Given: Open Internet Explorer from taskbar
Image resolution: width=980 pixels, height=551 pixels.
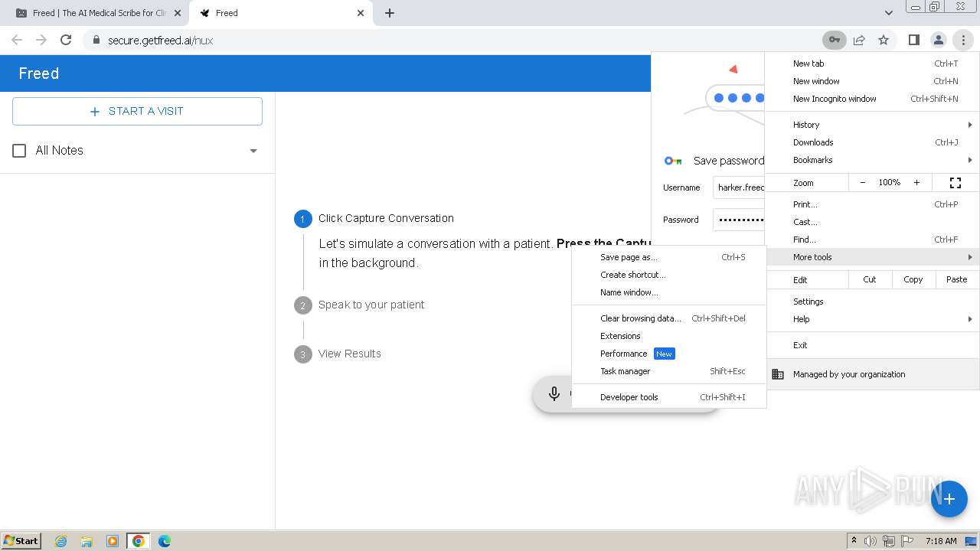Looking at the screenshot, I should pyautogui.click(x=60, y=541).
